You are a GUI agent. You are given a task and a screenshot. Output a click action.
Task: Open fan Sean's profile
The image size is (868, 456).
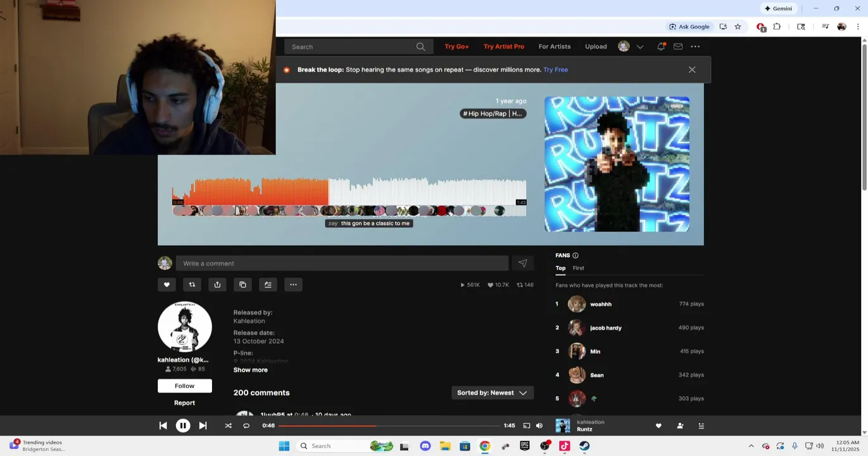(x=596, y=375)
